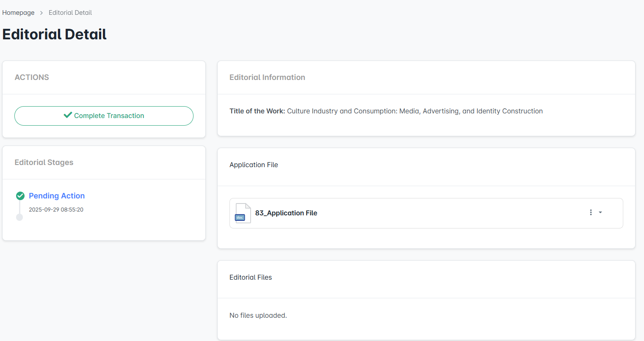Click the Application File section header
Image resolution: width=644 pixels, height=341 pixels.
[254, 165]
